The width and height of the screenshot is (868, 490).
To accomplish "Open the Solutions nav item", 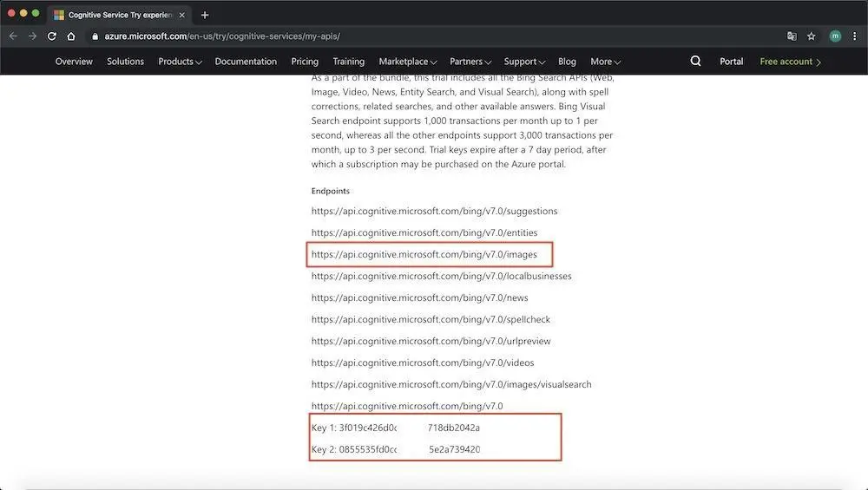I will click(125, 62).
